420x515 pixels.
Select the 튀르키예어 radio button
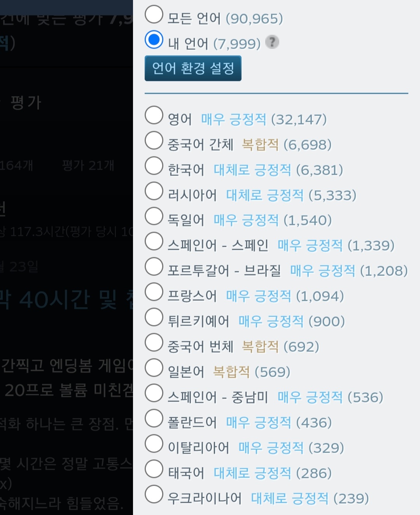pos(154,317)
